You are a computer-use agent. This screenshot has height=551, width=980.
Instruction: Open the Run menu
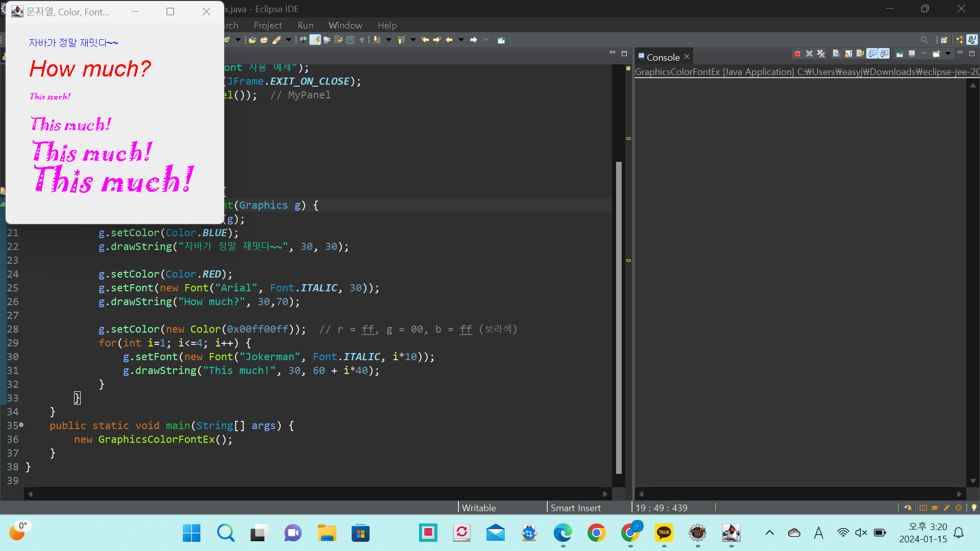305,25
